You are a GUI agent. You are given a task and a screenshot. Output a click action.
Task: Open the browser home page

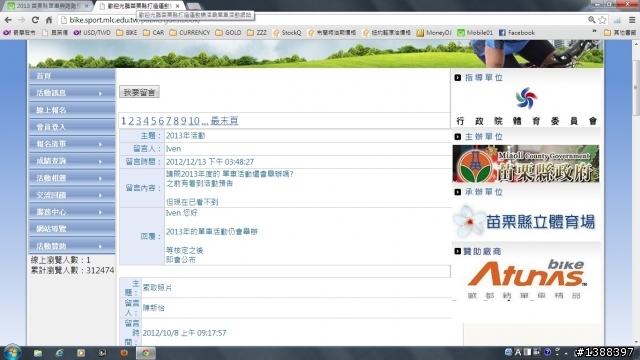click(x=49, y=20)
